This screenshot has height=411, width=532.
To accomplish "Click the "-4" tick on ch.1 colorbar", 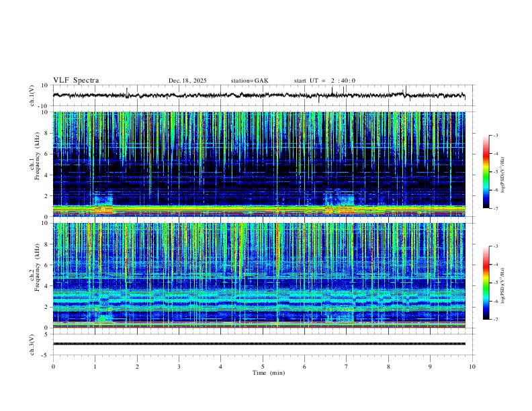I will point(495,154).
